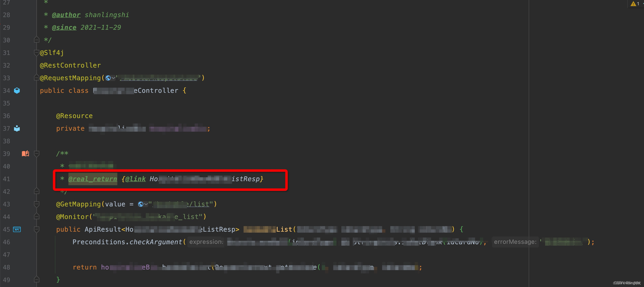Click the 'expression:' parameter hint

coord(206,242)
